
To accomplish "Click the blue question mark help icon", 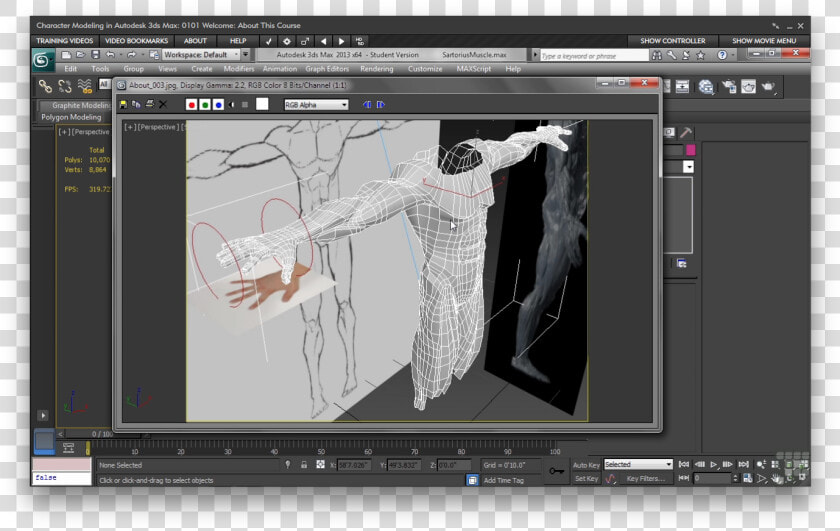I will point(722,55).
